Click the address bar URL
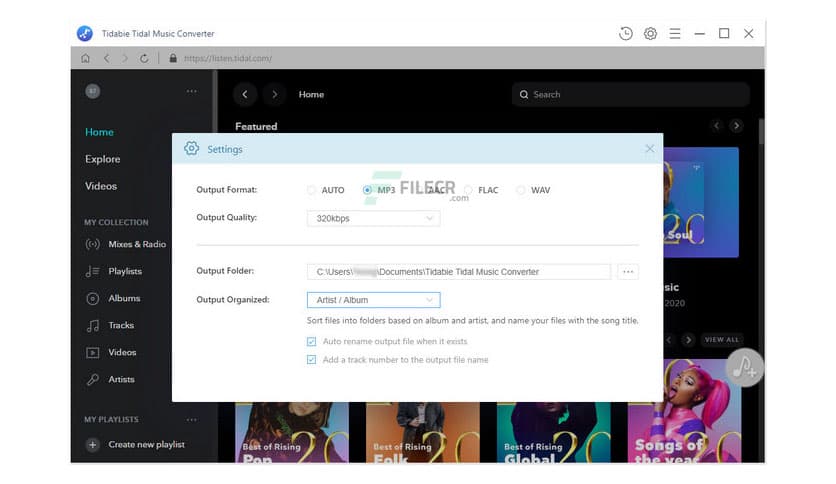The image size is (836, 484). pos(228,58)
